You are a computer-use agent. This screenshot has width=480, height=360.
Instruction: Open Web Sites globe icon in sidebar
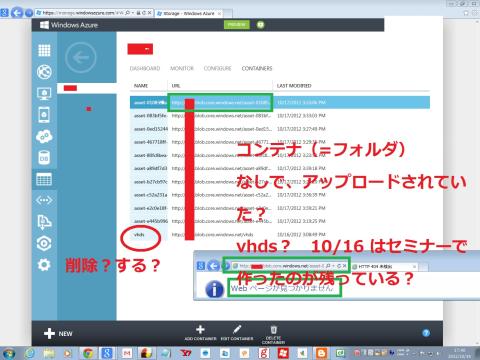pyautogui.click(x=44, y=72)
